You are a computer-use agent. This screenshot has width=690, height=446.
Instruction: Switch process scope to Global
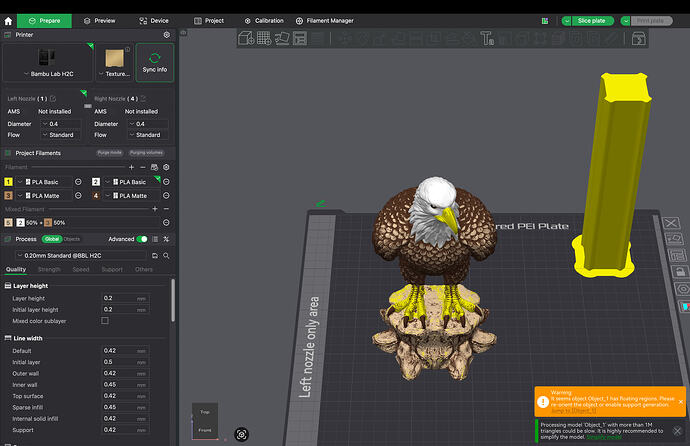coord(52,239)
